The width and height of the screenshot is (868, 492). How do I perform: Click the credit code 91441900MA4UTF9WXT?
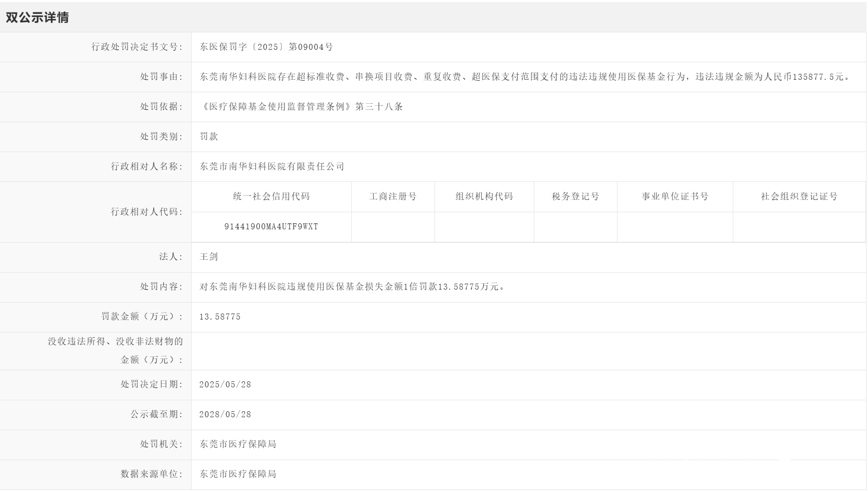pos(271,227)
